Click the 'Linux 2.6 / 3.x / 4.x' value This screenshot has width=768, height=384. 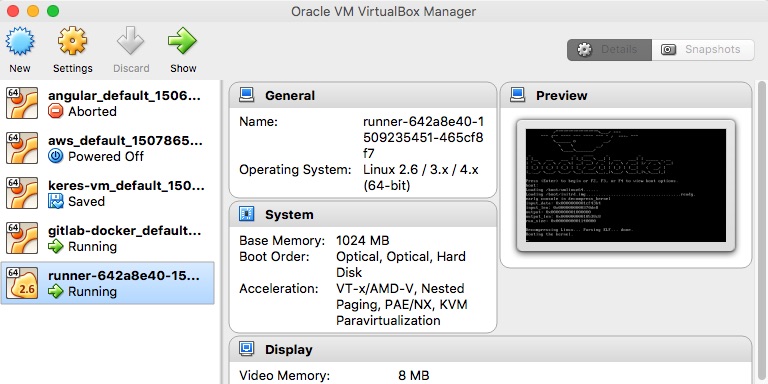tap(421, 170)
